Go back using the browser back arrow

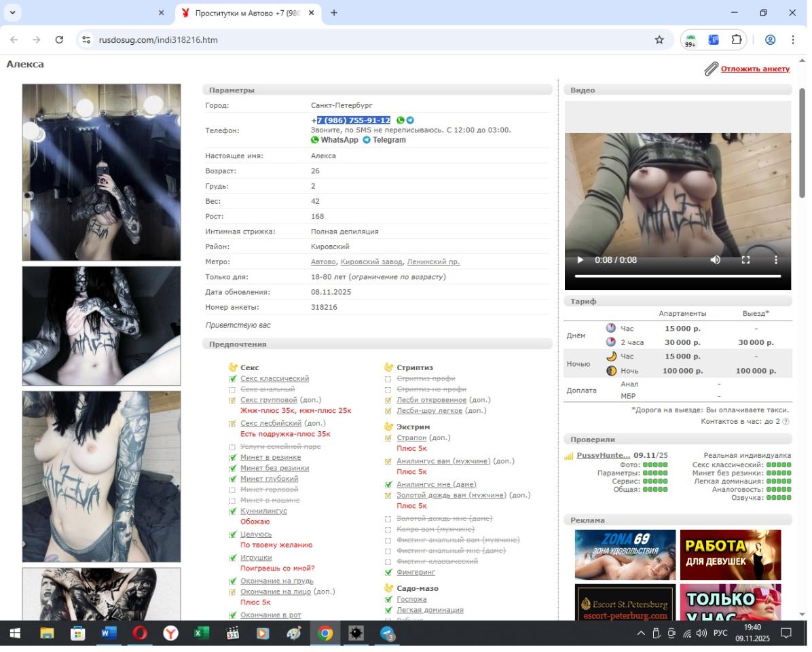tap(14, 40)
